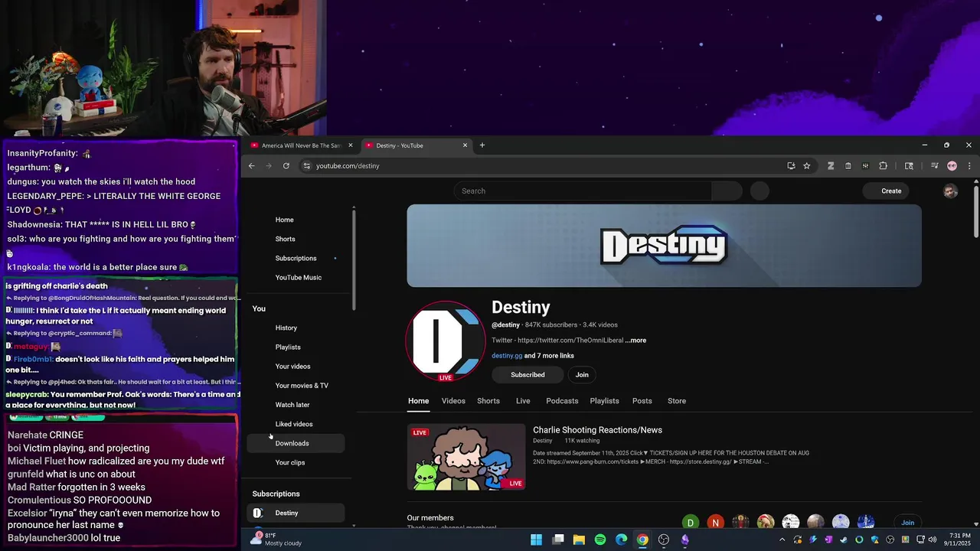
Task: Open File Explorer from the taskbar
Action: pyautogui.click(x=579, y=540)
